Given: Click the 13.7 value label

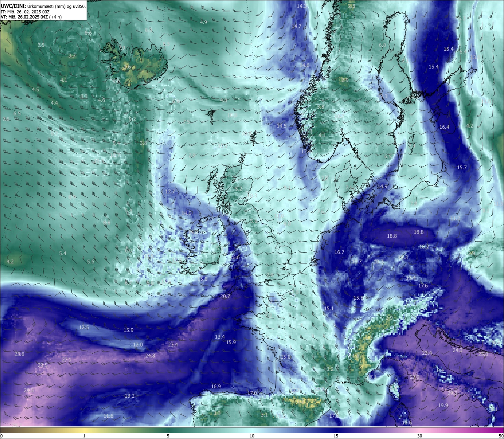Looking at the screenshot, I should [170, 191].
